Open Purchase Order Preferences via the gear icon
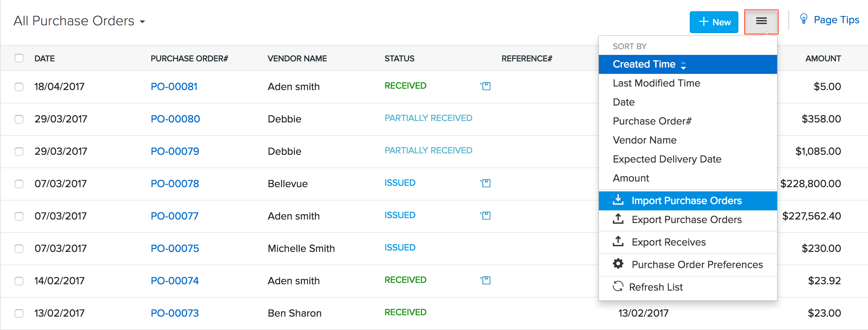The width and height of the screenshot is (868, 330). coord(618,264)
